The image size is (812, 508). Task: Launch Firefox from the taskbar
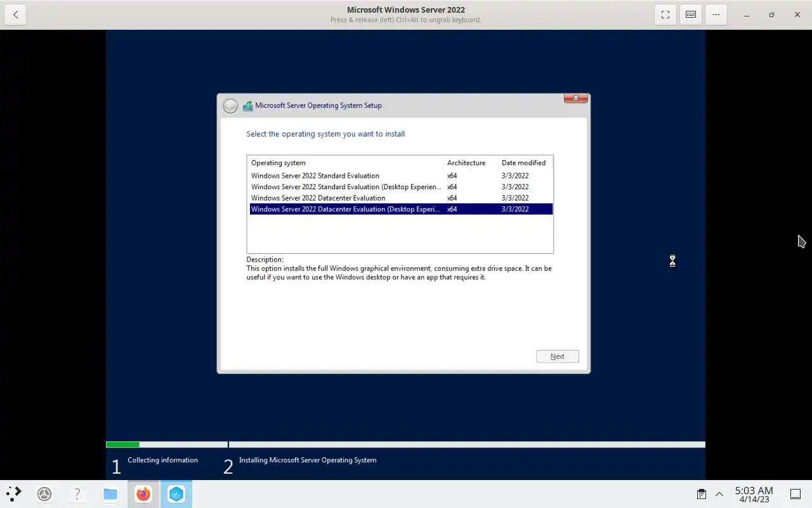tap(143, 493)
